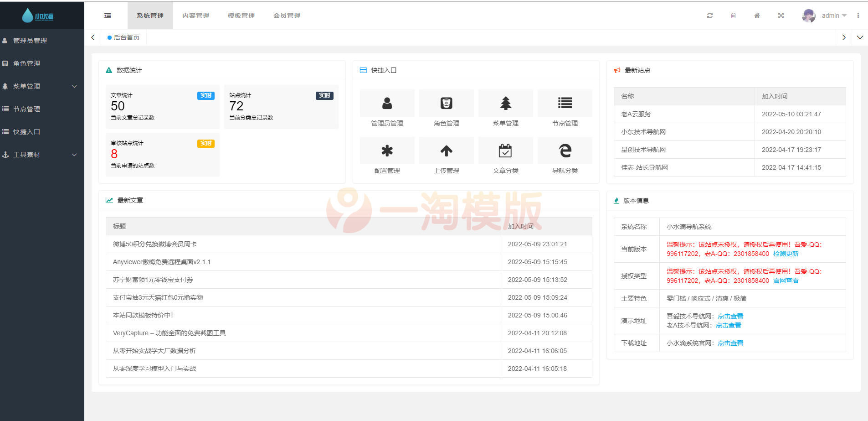The image size is (868, 421).
Task: Open the 会员管理 menu
Action: pyautogui.click(x=287, y=15)
